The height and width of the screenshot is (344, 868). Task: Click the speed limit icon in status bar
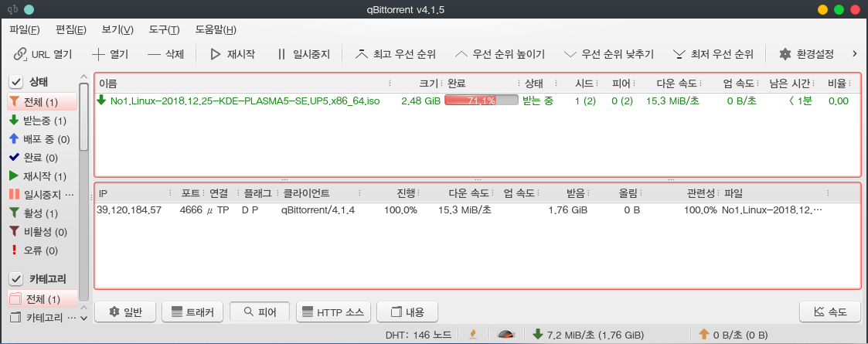504,334
